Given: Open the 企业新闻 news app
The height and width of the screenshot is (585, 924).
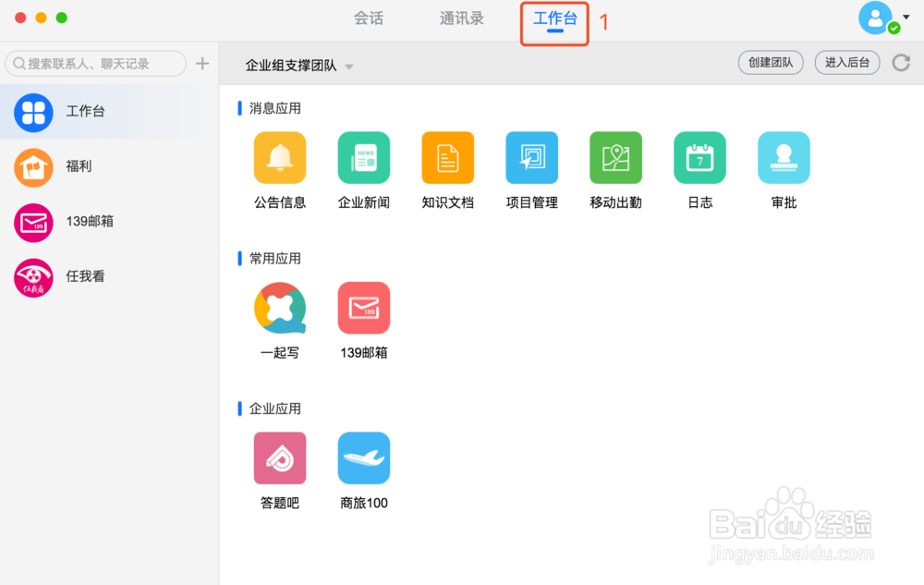Looking at the screenshot, I should [363, 157].
